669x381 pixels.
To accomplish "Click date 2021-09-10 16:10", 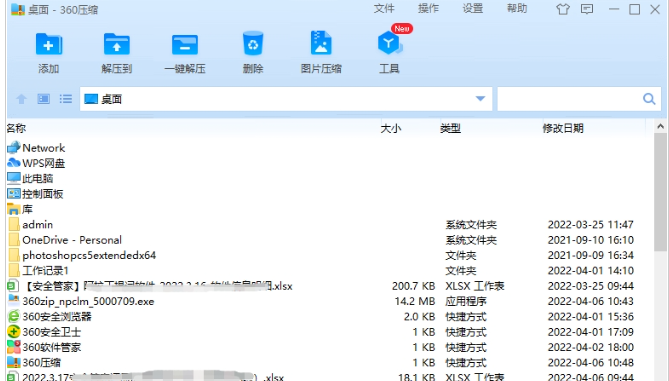I will pyautogui.click(x=590, y=240).
